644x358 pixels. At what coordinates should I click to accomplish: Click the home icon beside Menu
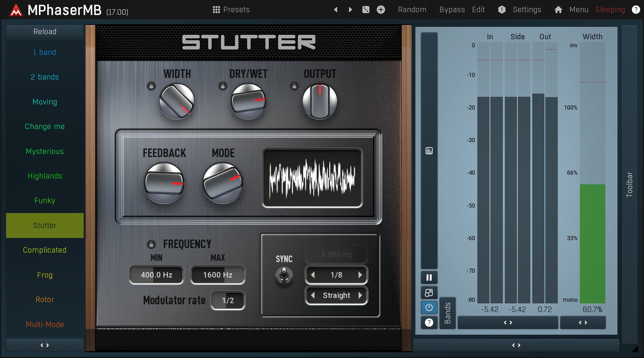point(558,10)
